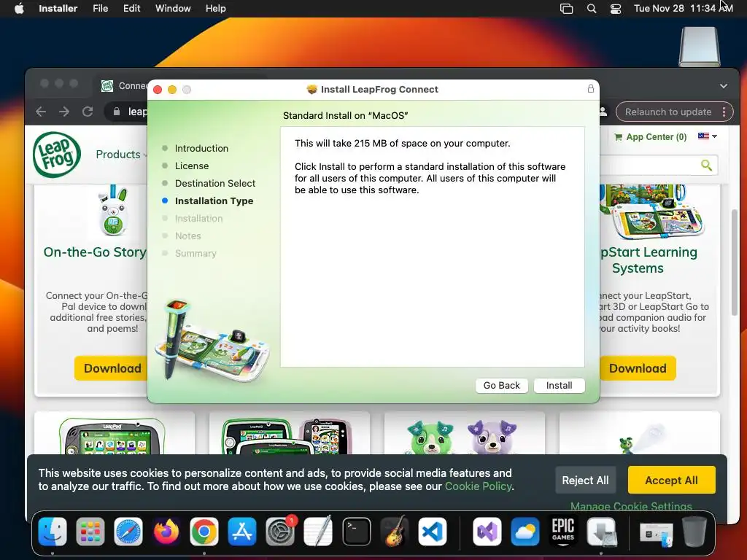Click browser forward arrow
This screenshot has width=747, height=560.
[64, 112]
